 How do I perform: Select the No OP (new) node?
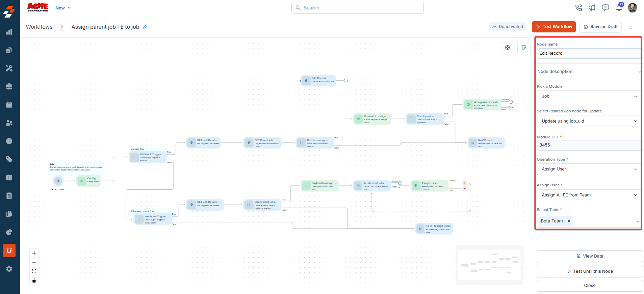point(486,143)
